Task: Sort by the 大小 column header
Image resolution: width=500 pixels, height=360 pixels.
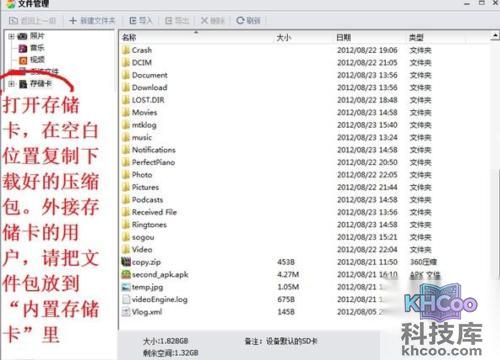Action: (x=284, y=37)
